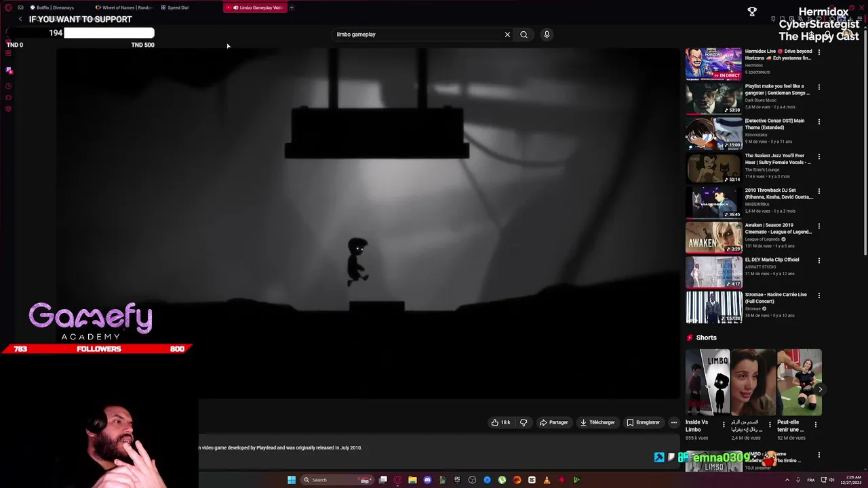Click the Enregistrer save button
Viewport: 868px width, 488px height.
click(643, 422)
